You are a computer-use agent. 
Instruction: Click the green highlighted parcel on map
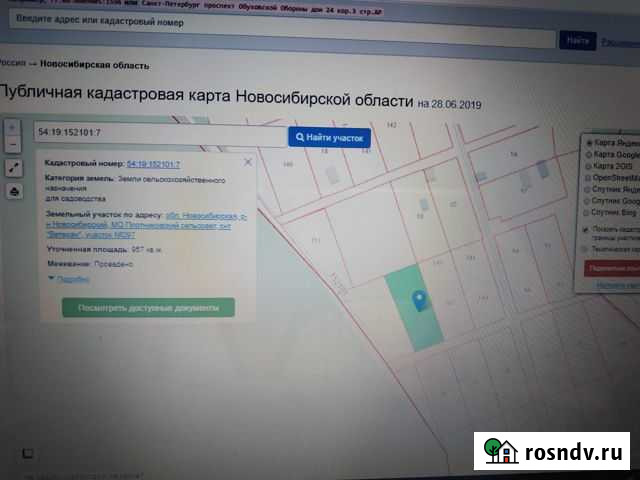pyautogui.click(x=413, y=307)
